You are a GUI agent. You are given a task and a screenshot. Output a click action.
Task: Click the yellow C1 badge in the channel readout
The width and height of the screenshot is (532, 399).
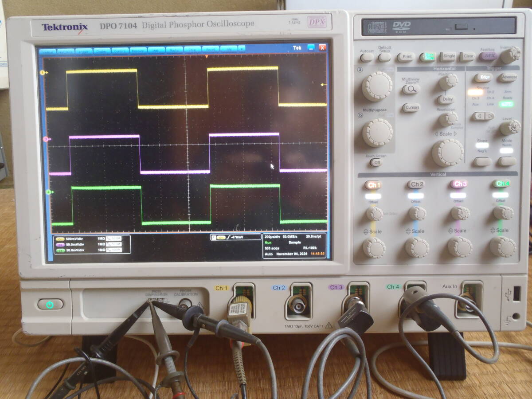click(60, 239)
